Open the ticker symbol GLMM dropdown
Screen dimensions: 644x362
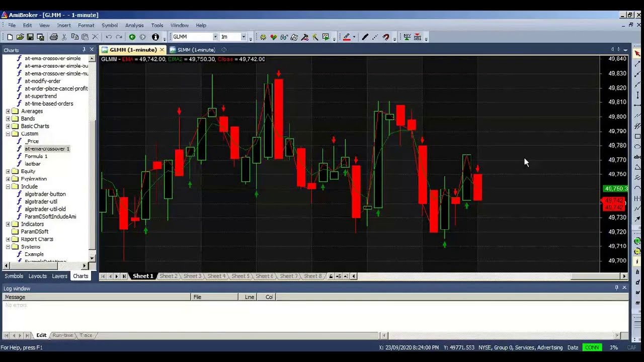point(215,37)
